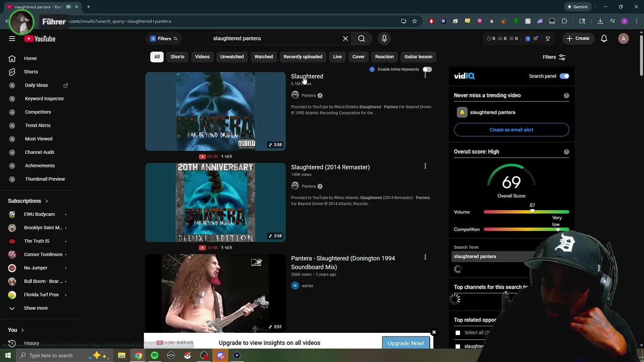Start voice search with the microphone icon
Screen dimensions: 644x362
pos(384,39)
